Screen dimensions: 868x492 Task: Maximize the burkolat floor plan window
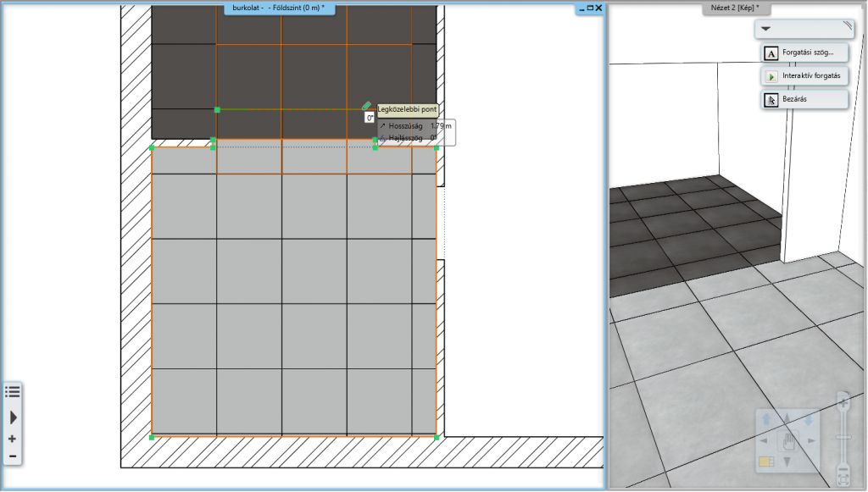click(590, 8)
